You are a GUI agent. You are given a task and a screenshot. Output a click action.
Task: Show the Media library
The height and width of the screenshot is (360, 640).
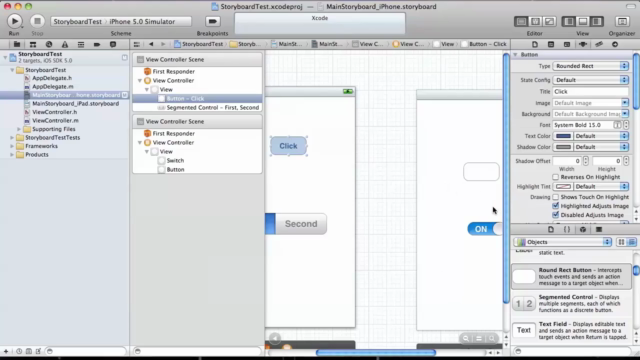[599, 229]
